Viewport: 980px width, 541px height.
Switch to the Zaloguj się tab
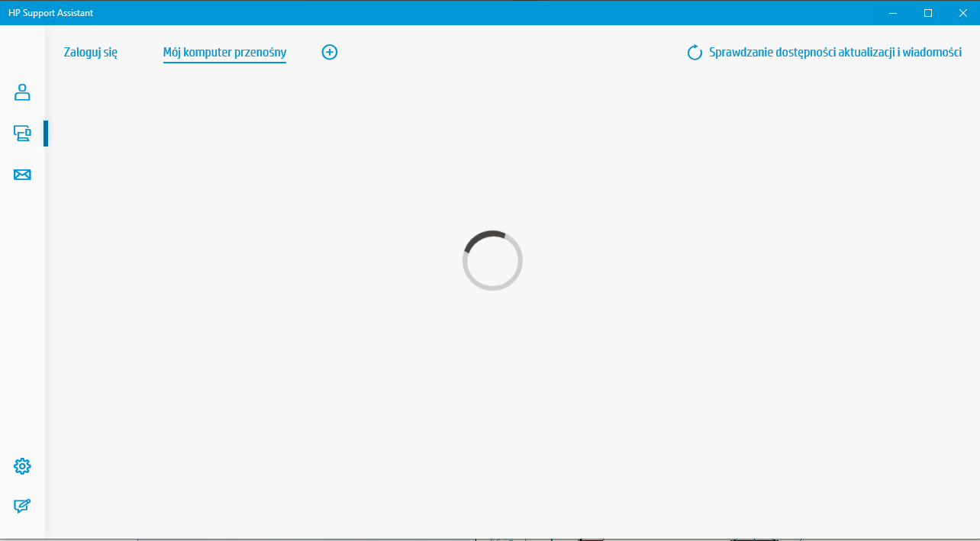(91, 53)
